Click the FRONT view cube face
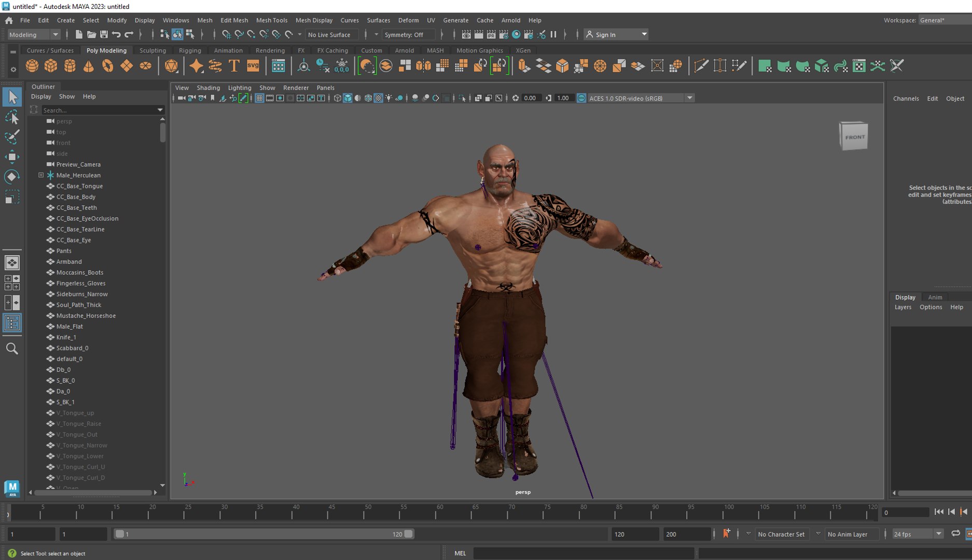Viewport: 972px width, 560px height. point(854,137)
